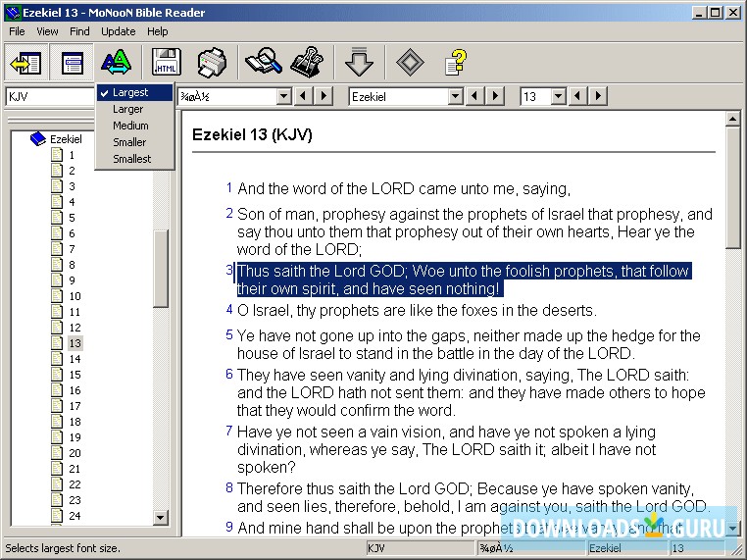Open help with the question mark icon
This screenshot has width=747, height=560.
coord(456,63)
